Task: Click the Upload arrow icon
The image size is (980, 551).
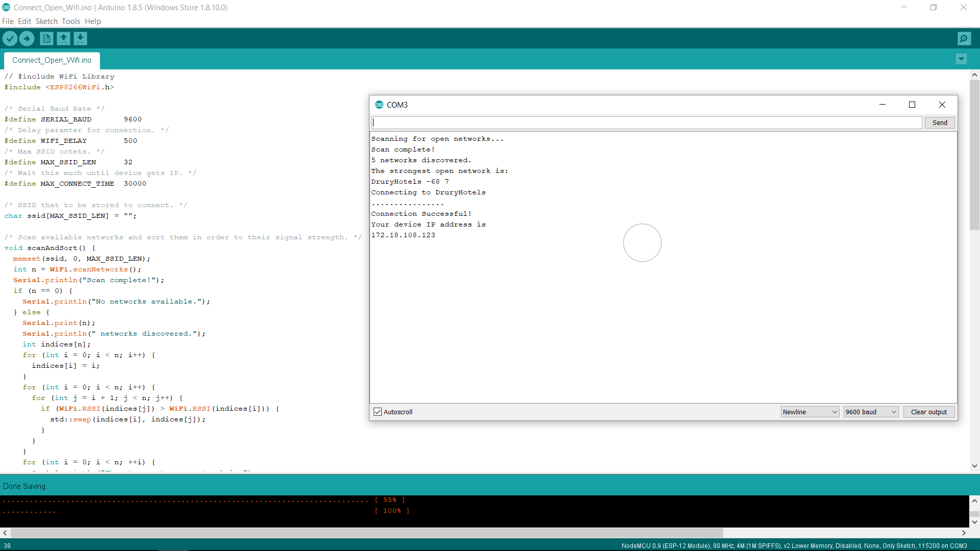Action: coord(27,38)
